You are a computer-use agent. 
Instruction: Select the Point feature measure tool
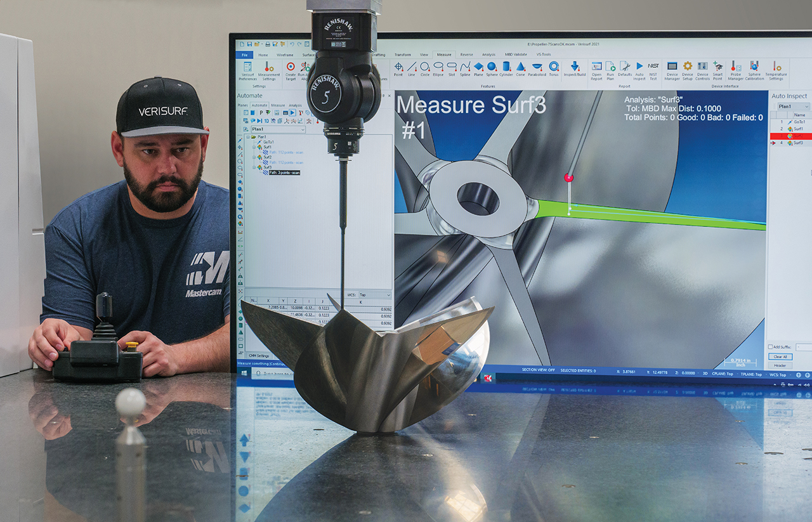[x=398, y=69]
